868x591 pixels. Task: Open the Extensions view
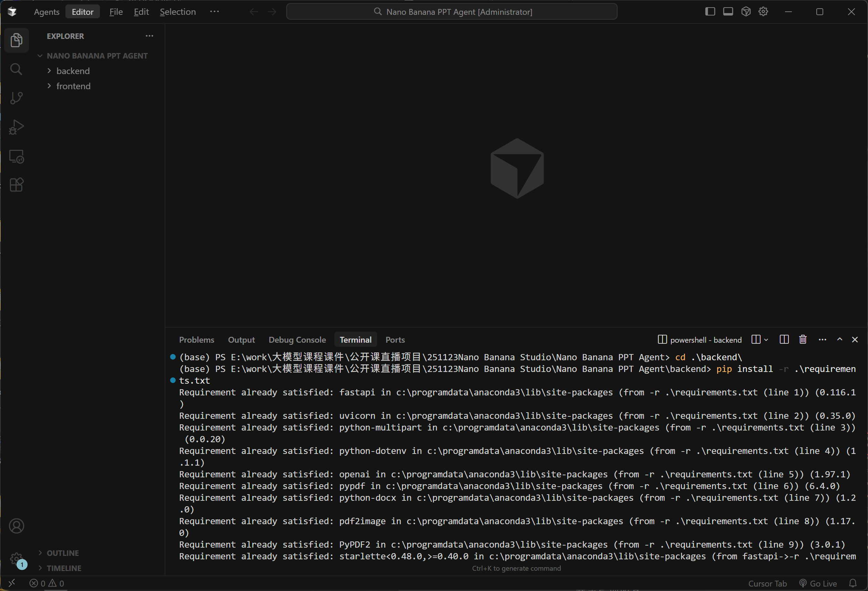point(17,185)
